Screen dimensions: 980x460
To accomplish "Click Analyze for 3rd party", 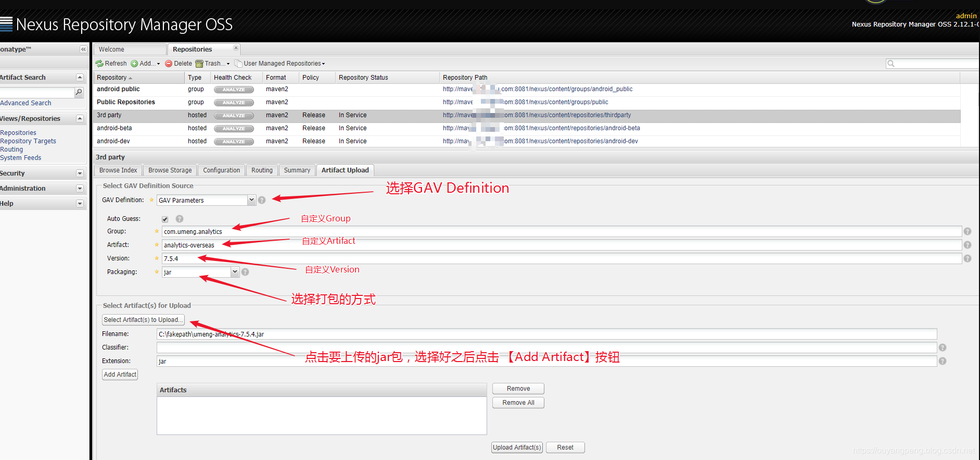I will (234, 116).
